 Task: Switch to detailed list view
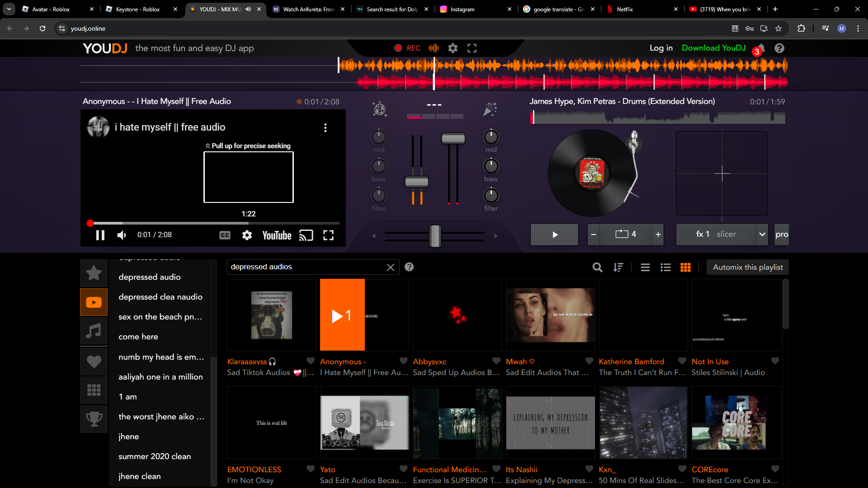tap(665, 267)
